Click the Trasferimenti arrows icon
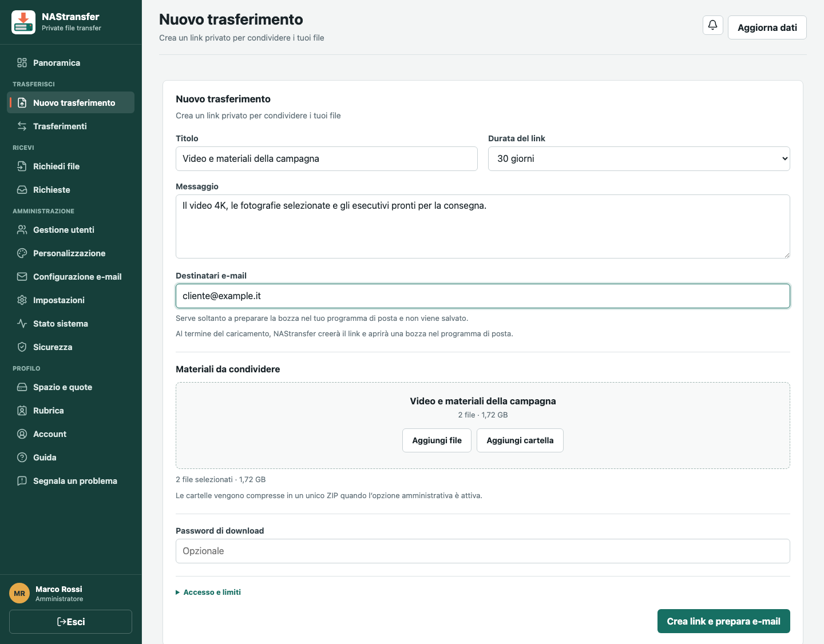This screenshot has height=644, width=824. pos(22,126)
